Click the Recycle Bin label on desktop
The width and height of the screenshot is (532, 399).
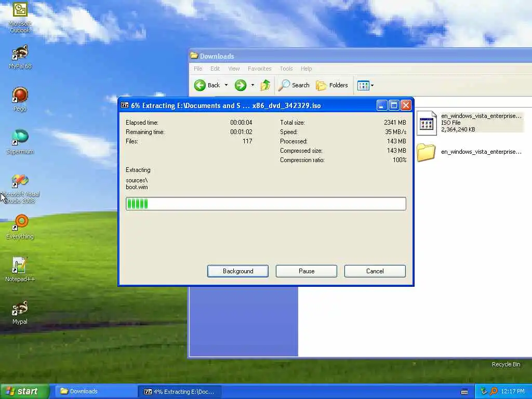pyautogui.click(x=506, y=364)
